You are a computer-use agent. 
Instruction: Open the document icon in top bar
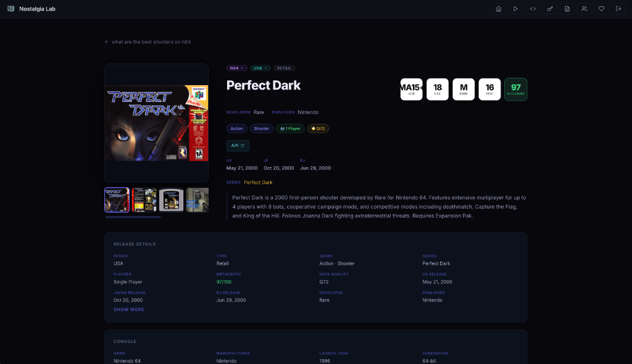(x=567, y=9)
